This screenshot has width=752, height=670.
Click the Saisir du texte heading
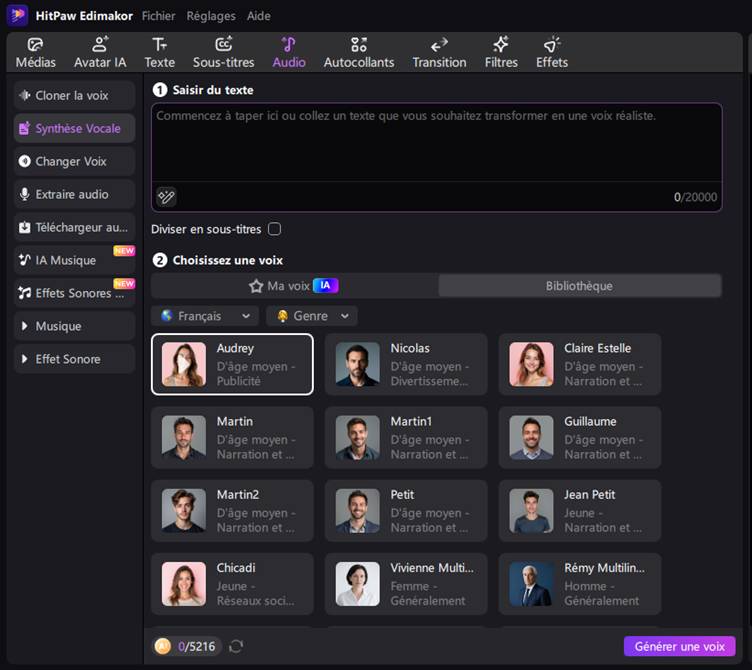point(213,90)
